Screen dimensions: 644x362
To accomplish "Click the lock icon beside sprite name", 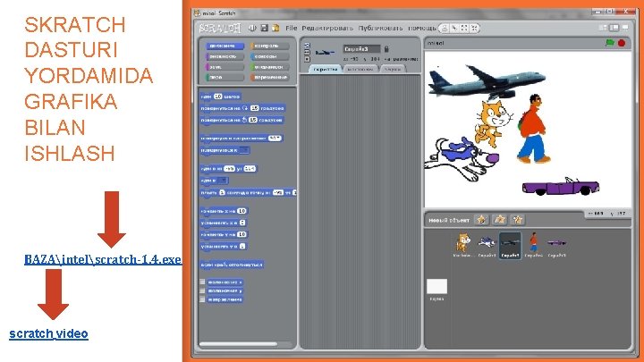I will pos(386,49).
